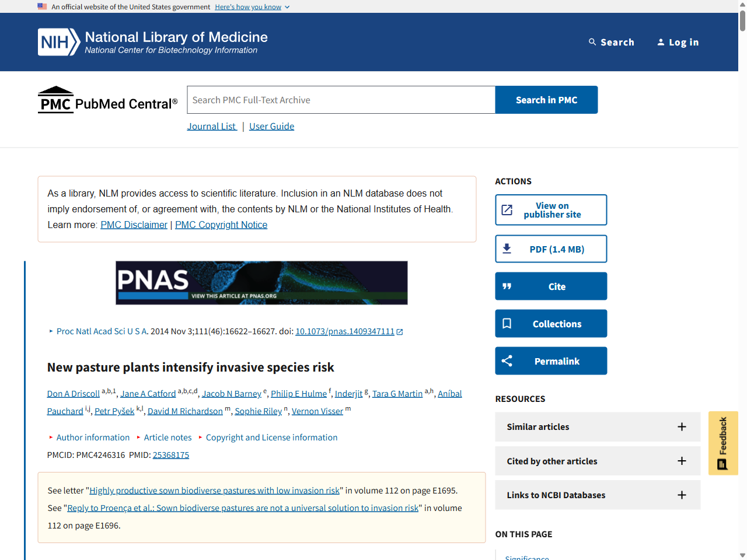This screenshot has width=747, height=560.
Task: Click the Search in PMC button
Action: (546, 99)
